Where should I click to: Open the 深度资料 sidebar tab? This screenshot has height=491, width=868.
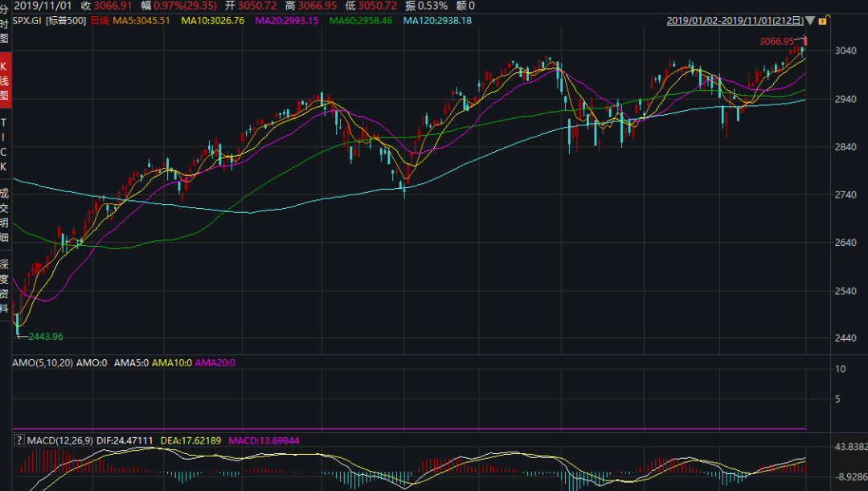5,284
